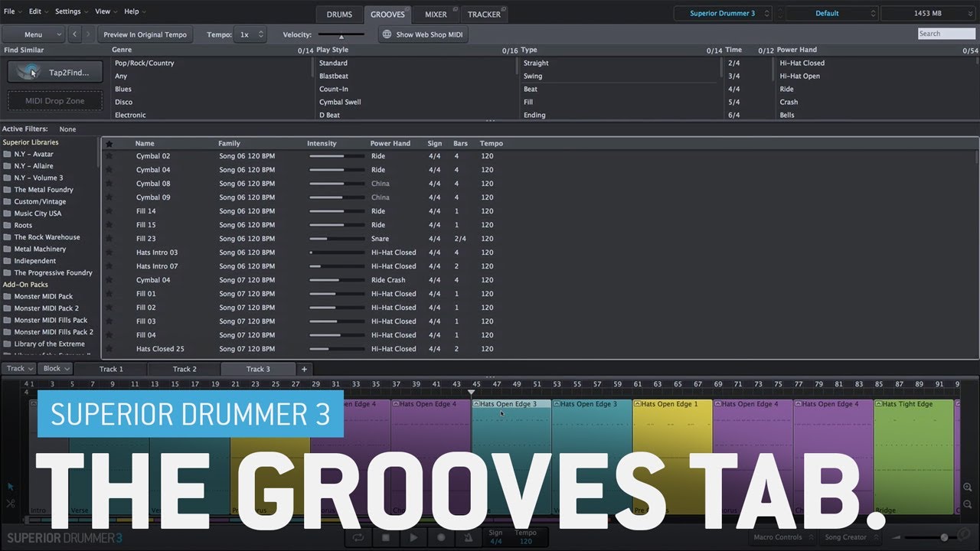Favorite the Hats Intro 03 groove
This screenshot has height=551, width=980.
[x=109, y=253]
